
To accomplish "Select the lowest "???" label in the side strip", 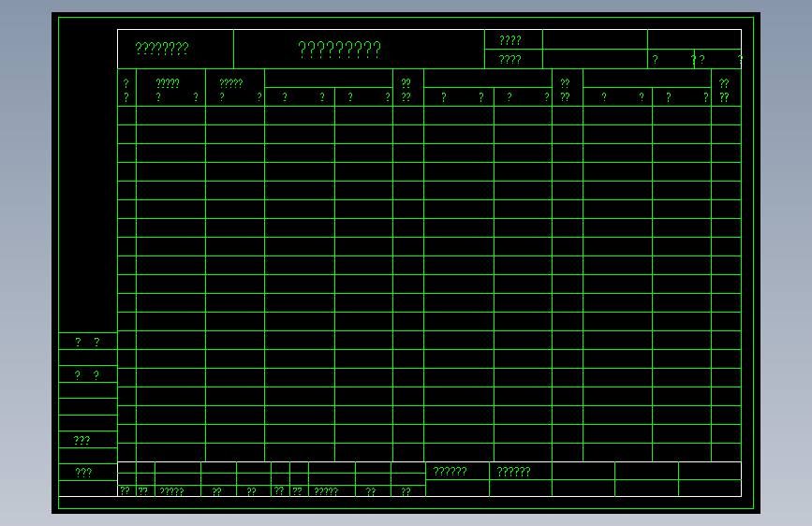I will click(x=83, y=472).
